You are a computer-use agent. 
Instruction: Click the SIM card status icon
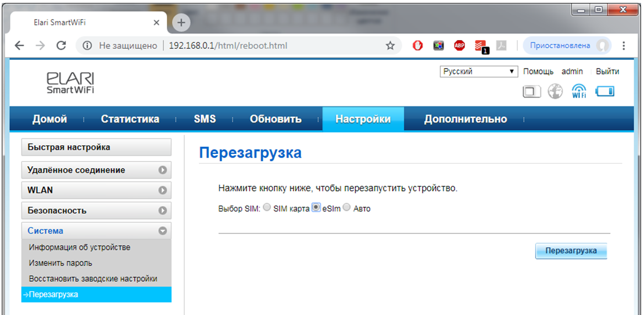click(x=531, y=92)
